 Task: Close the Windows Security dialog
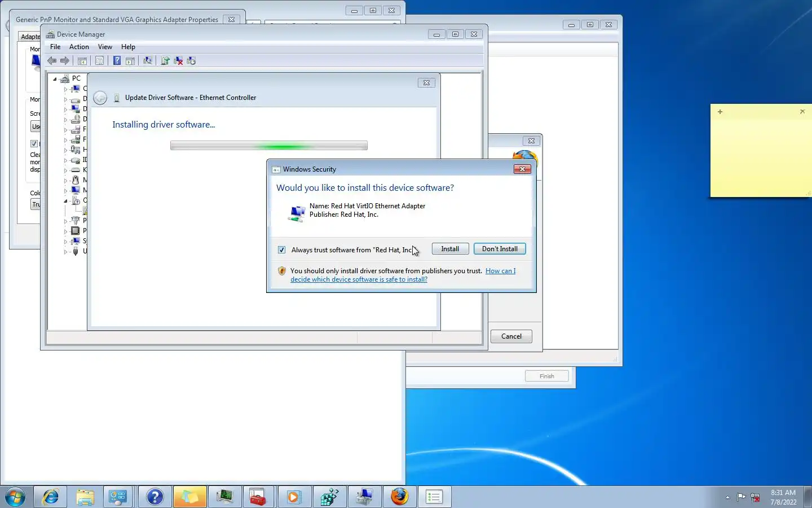(522, 169)
